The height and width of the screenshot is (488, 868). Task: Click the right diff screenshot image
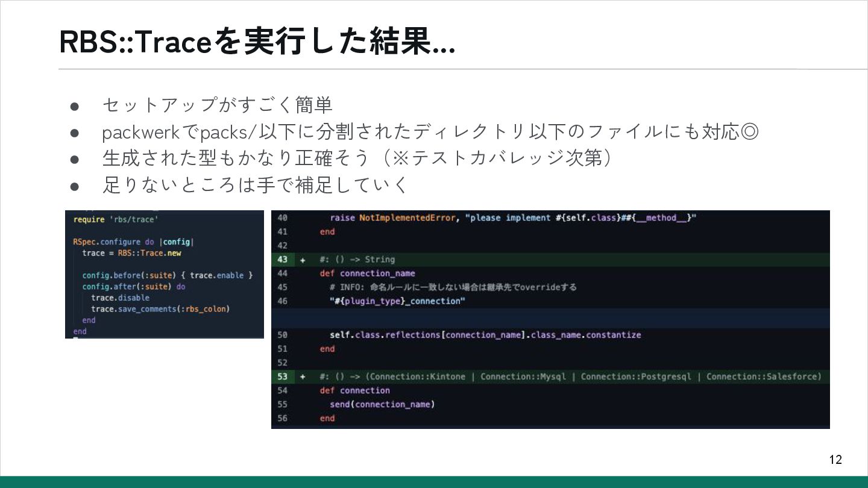click(x=550, y=319)
